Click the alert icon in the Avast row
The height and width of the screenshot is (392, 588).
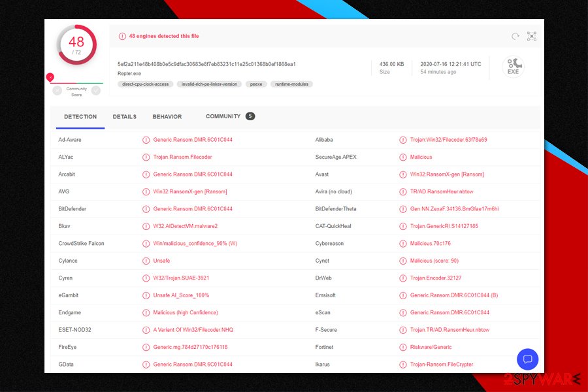(x=402, y=174)
